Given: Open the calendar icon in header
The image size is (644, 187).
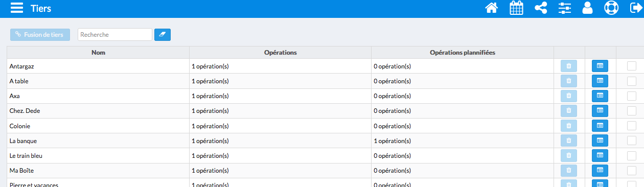Looking at the screenshot, I should (517, 8).
